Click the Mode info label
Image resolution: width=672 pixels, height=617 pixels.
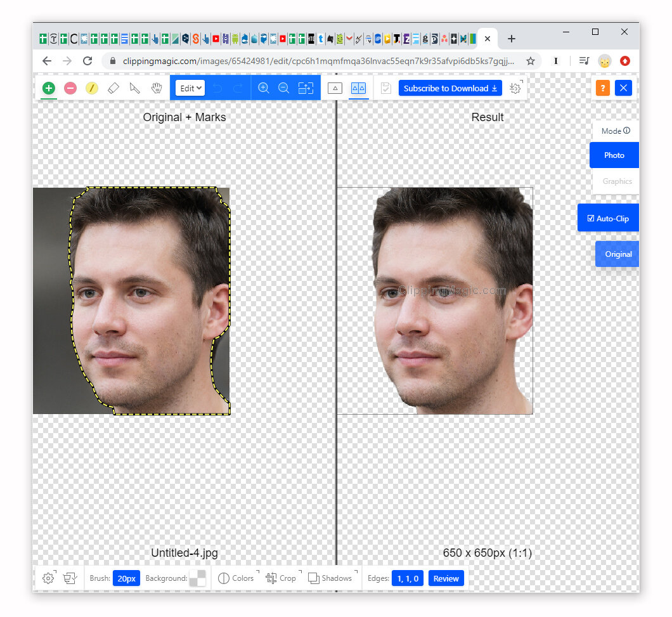coord(616,131)
